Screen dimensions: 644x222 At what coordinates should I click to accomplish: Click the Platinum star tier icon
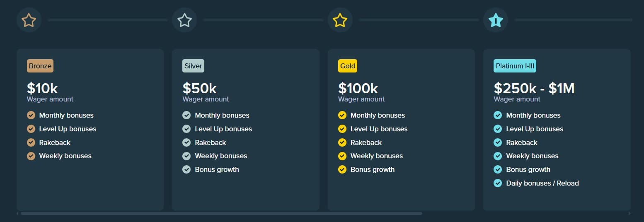point(496,20)
